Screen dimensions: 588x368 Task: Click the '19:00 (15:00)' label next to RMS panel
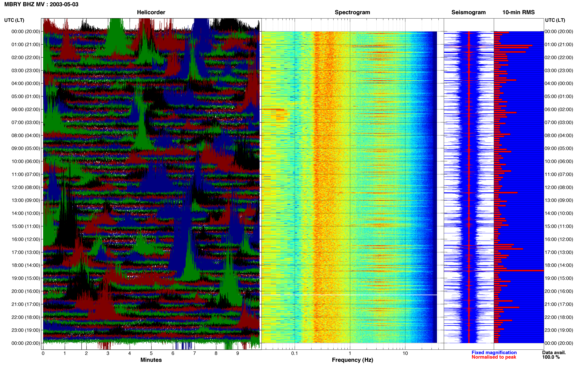tap(559, 278)
